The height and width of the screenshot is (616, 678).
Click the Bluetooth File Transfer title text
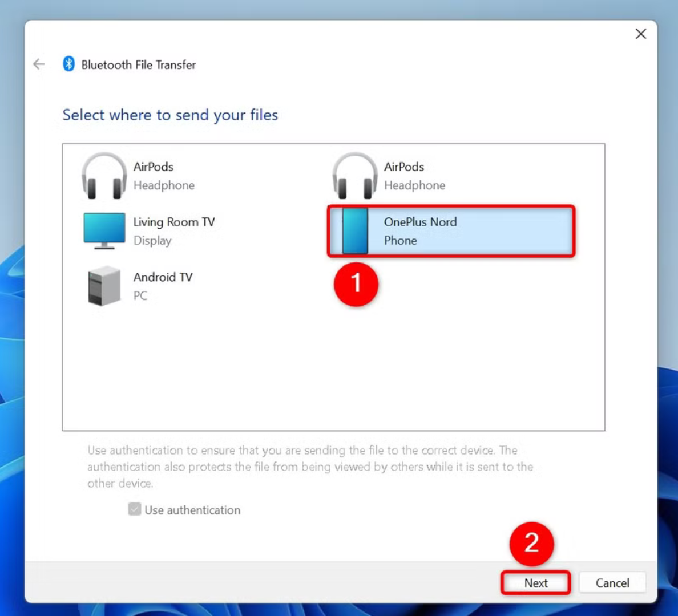tap(138, 65)
